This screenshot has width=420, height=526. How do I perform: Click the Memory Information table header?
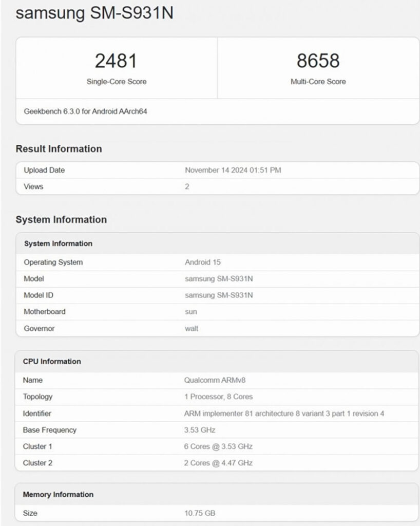[x=59, y=495]
